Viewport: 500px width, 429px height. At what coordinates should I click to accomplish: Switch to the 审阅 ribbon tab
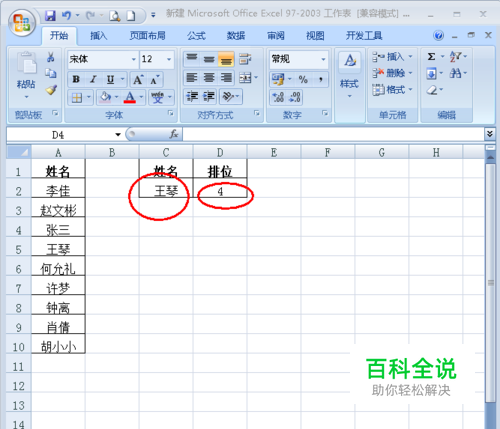coord(276,36)
